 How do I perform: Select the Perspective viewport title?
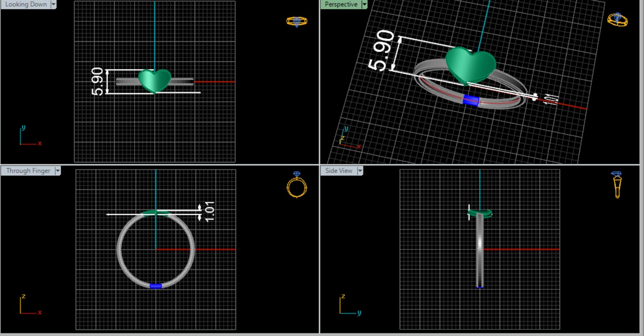(341, 4)
